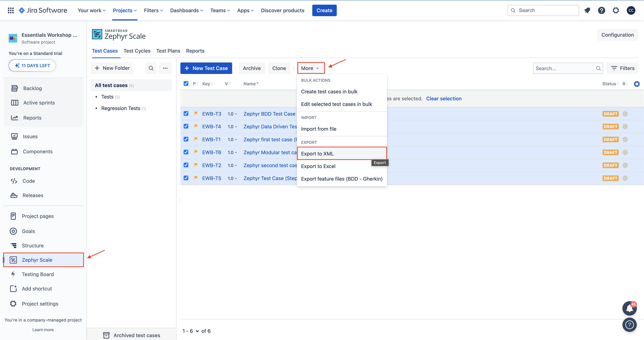Choose Edit selected test cases in bulk
The height and width of the screenshot is (340, 644).
[x=342, y=104]
